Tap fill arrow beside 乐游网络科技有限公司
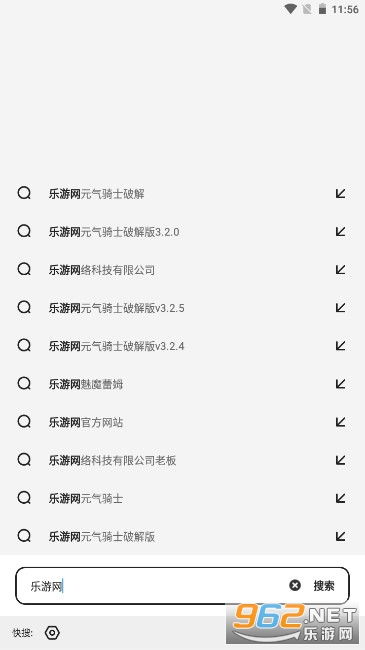365x650 pixels. 341,269
